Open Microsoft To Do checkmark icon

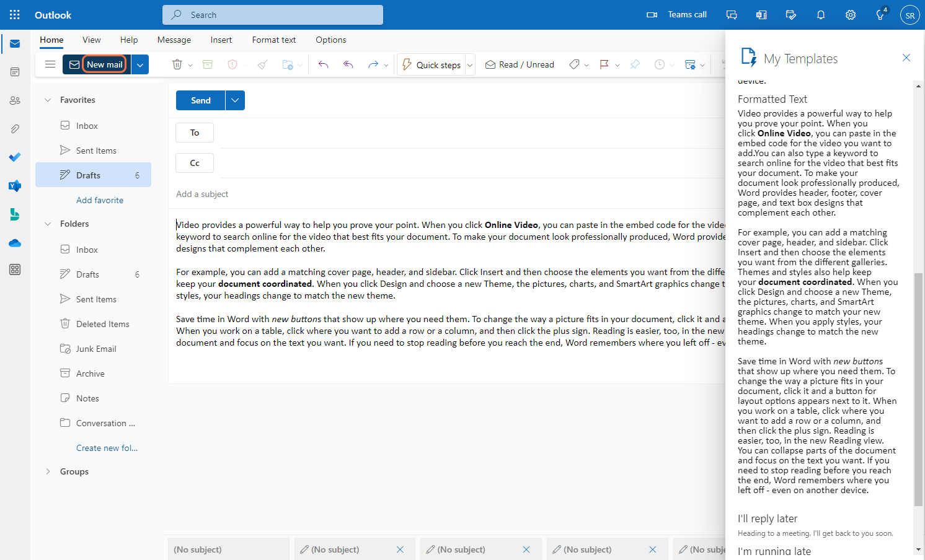click(x=15, y=157)
